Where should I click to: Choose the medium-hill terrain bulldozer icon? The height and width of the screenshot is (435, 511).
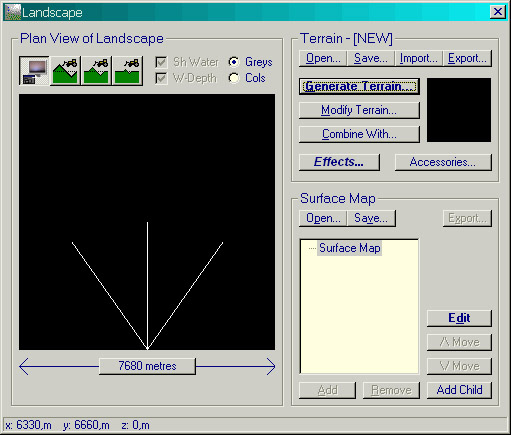point(96,71)
